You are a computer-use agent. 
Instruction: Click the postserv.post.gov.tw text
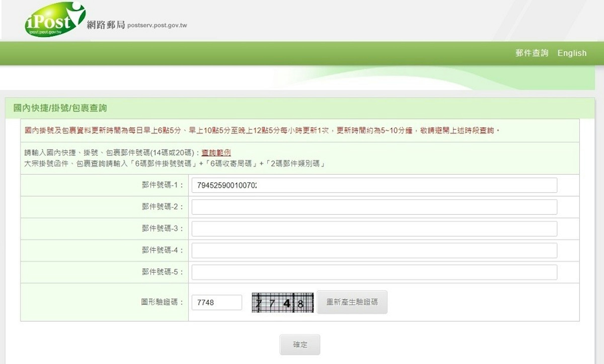click(157, 25)
